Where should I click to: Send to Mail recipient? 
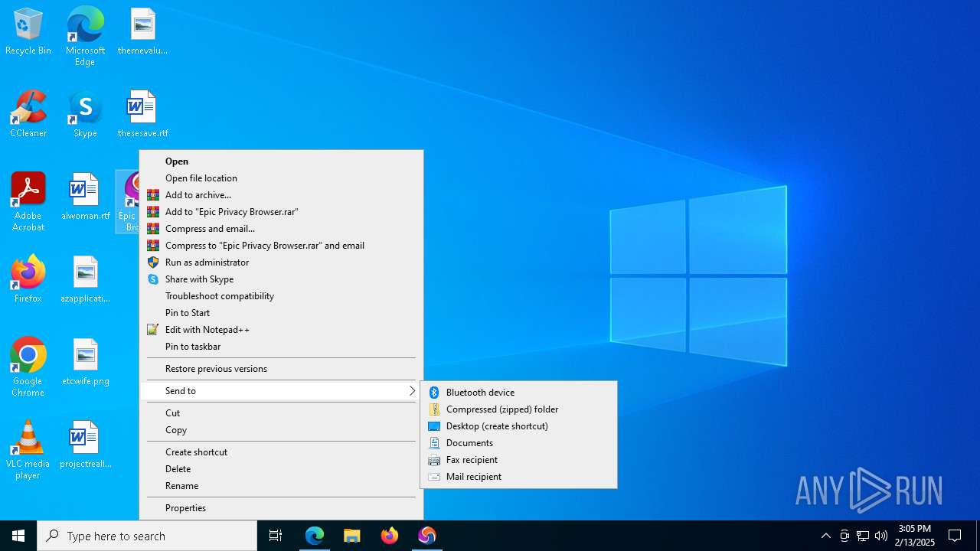click(518, 477)
